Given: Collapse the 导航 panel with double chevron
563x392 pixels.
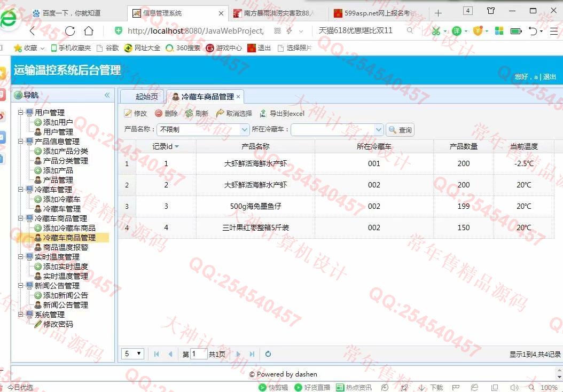Looking at the screenshot, I should [x=107, y=95].
